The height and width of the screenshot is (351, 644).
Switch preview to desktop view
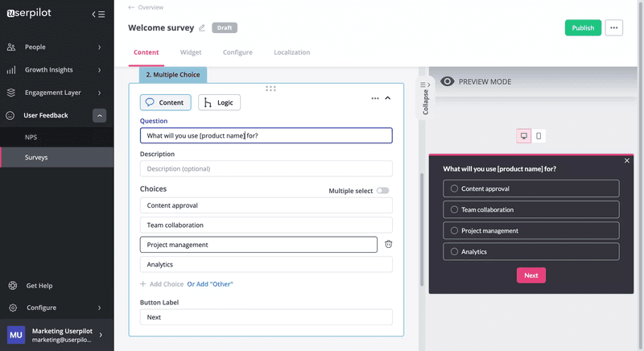tap(524, 136)
